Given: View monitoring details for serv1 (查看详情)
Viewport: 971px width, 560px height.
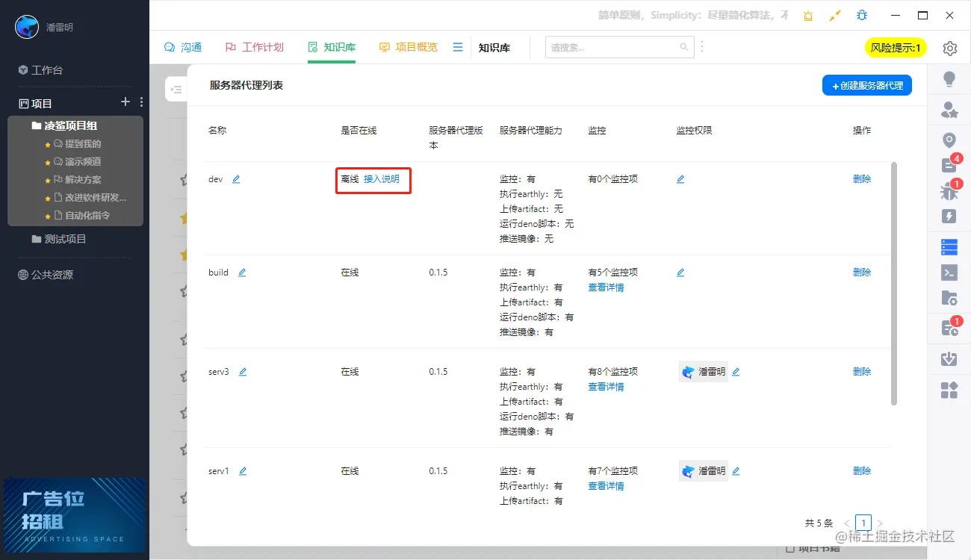Looking at the screenshot, I should pos(606,486).
